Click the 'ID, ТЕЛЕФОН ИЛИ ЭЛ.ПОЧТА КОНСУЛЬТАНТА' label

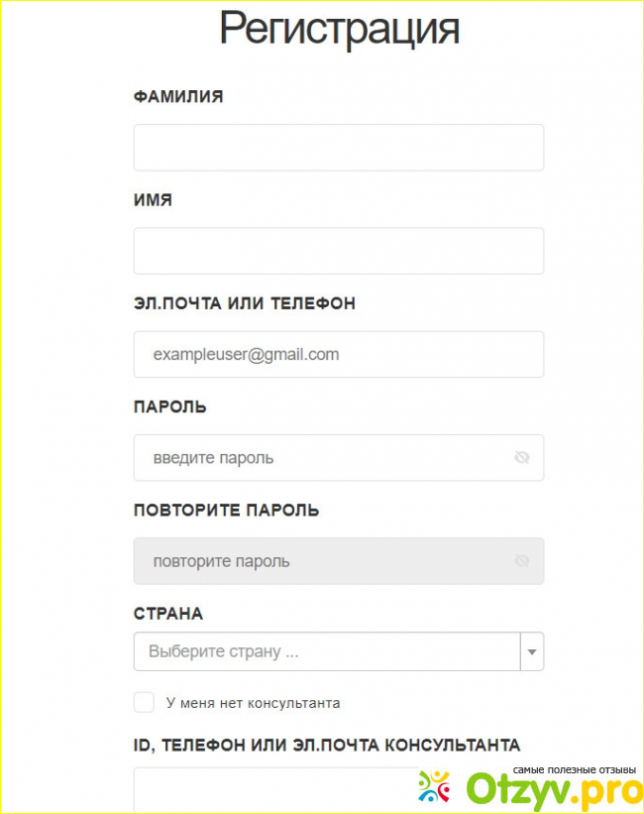click(x=327, y=745)
